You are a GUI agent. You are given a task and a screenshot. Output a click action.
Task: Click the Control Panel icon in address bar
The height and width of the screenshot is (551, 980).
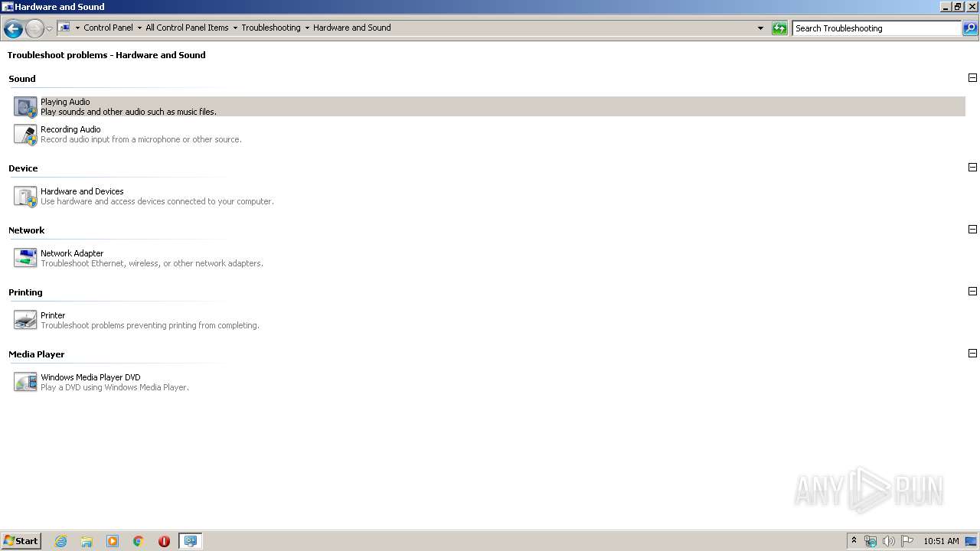(x=64, y=28)
